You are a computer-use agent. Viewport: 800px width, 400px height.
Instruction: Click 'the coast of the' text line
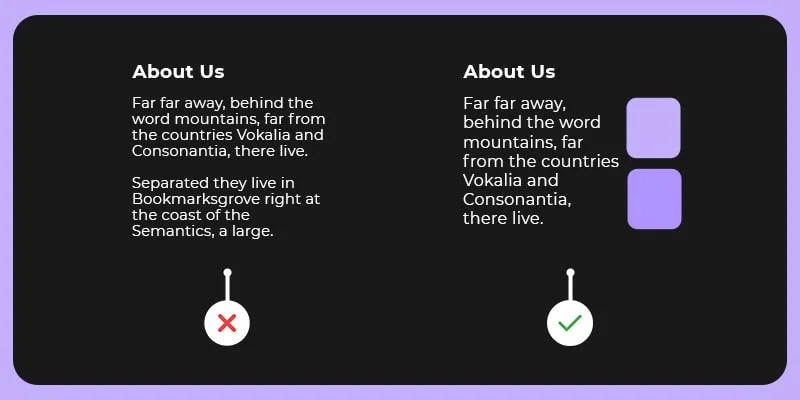tap(190, 215)
